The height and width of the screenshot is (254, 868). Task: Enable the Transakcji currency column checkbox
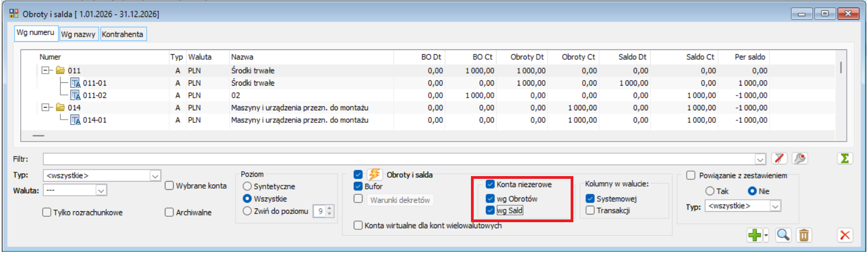(590, 210)
